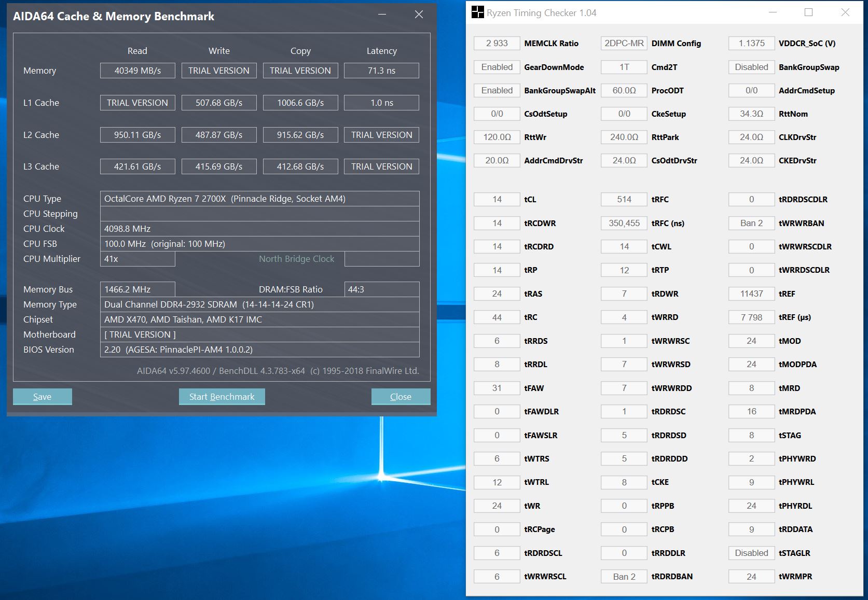Click the Close button at bottom of AIDA64

click(x=401, y=397)
